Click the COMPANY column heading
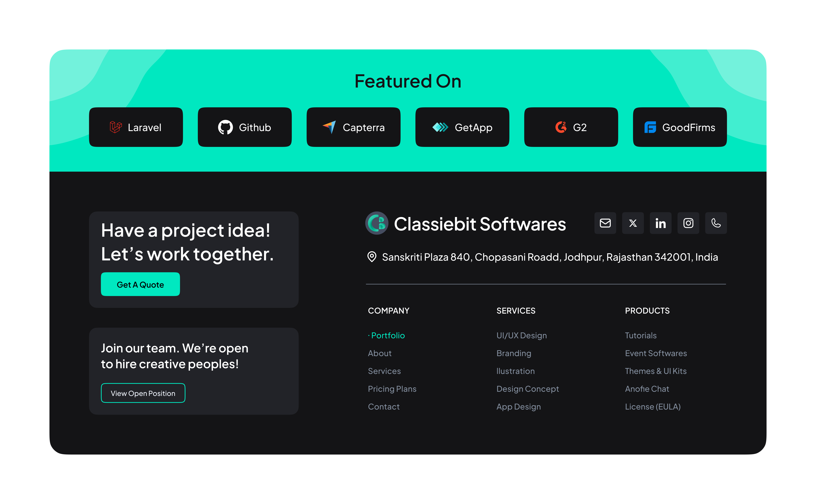Screen dimensions: 816x504 click(x=388, y=311)
